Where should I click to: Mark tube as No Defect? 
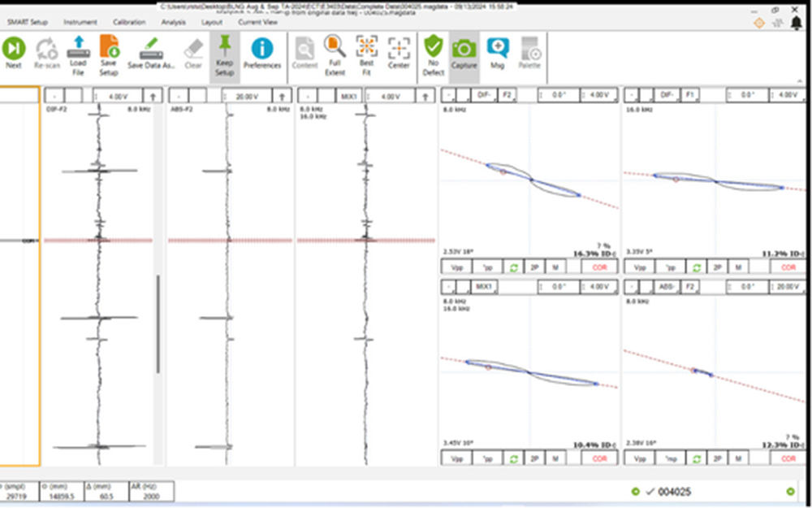(434, 52)
